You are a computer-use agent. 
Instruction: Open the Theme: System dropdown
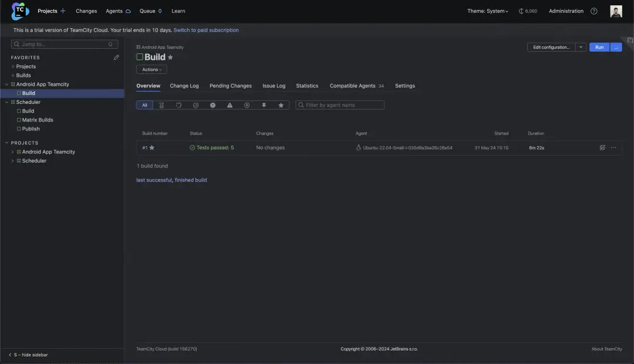click(x=488, y=11)
